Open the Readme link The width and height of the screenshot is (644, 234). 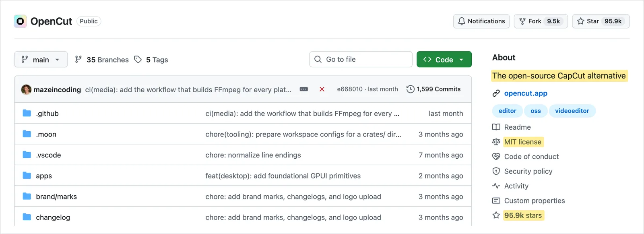(518, 127)
